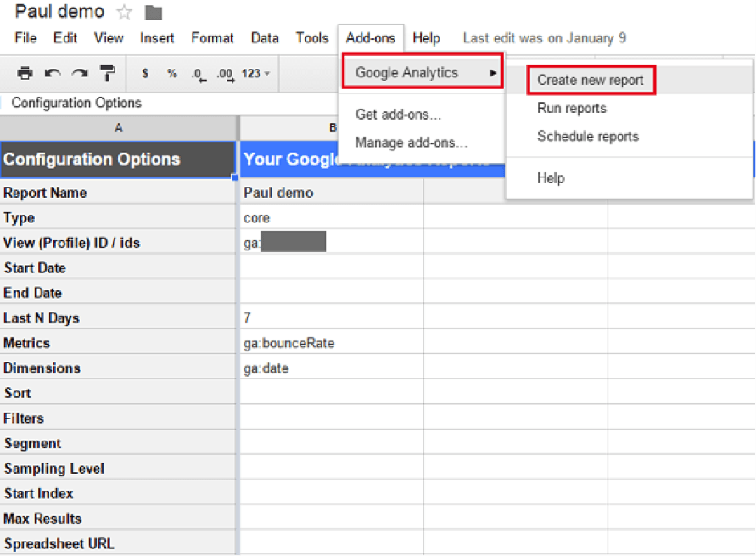The height and width of the screenshot is (556, 756).
Task: Select Manage add-ons...
Action: (411, 143)
